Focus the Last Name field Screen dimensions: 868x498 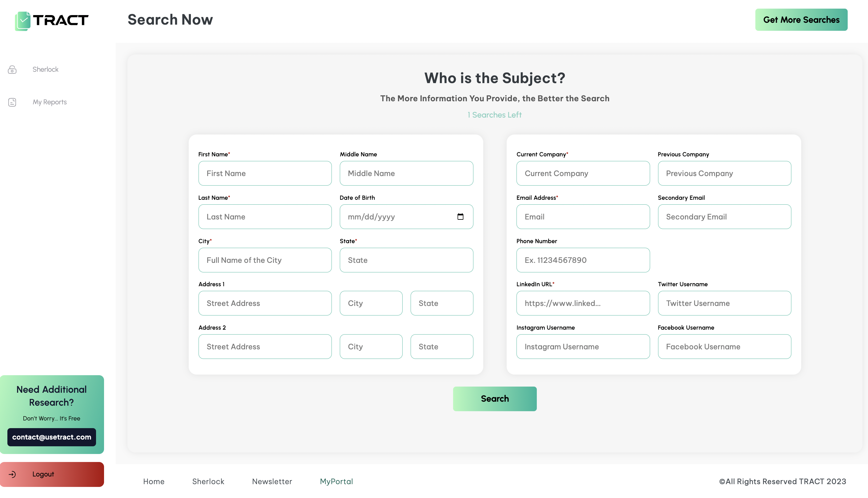click(265, 216)
